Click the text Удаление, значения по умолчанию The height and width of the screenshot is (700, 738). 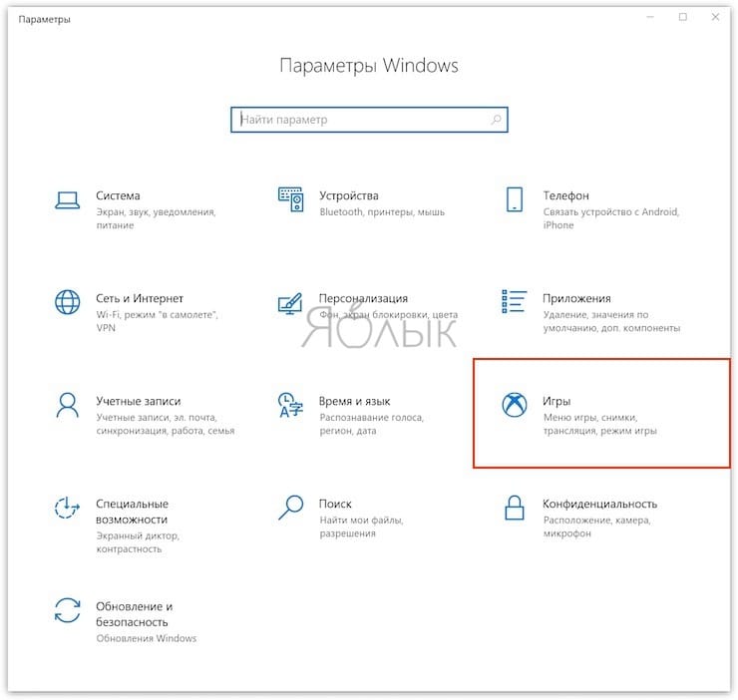[x=611, y=321]
